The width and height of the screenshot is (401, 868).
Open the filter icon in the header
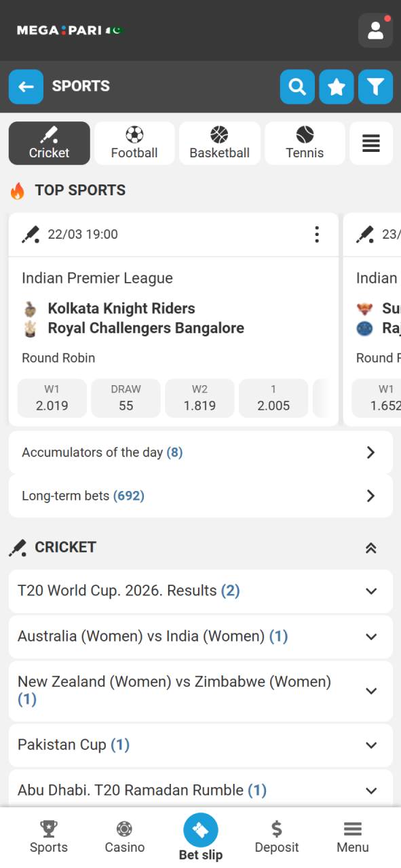(x=375, y=87)
